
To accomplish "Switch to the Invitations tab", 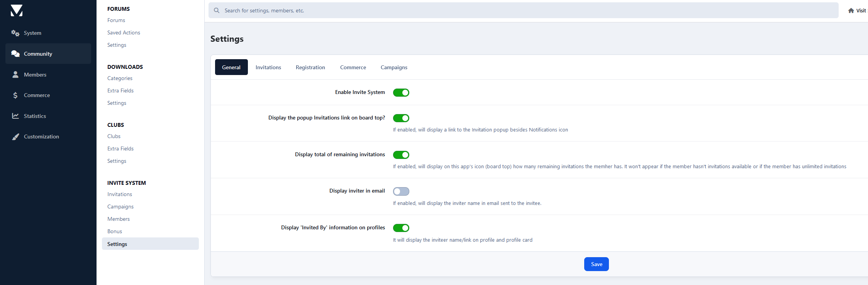I will (268, 67).
